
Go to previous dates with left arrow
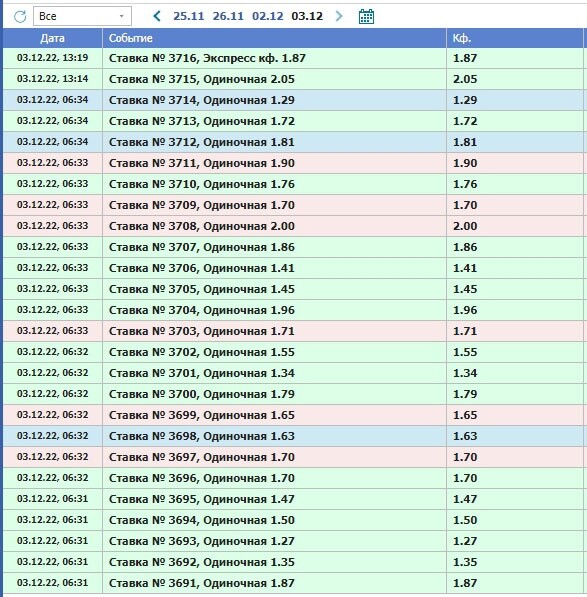(156, 16)
